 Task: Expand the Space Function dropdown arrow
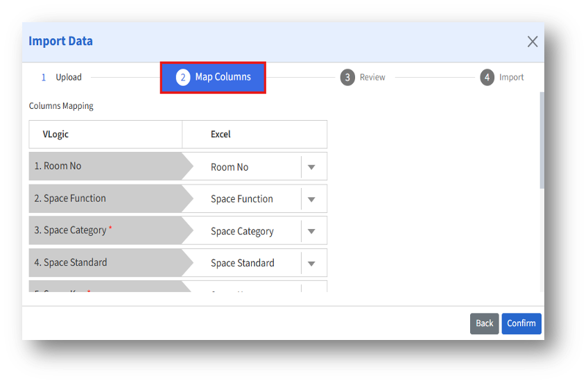coord(311,199)
